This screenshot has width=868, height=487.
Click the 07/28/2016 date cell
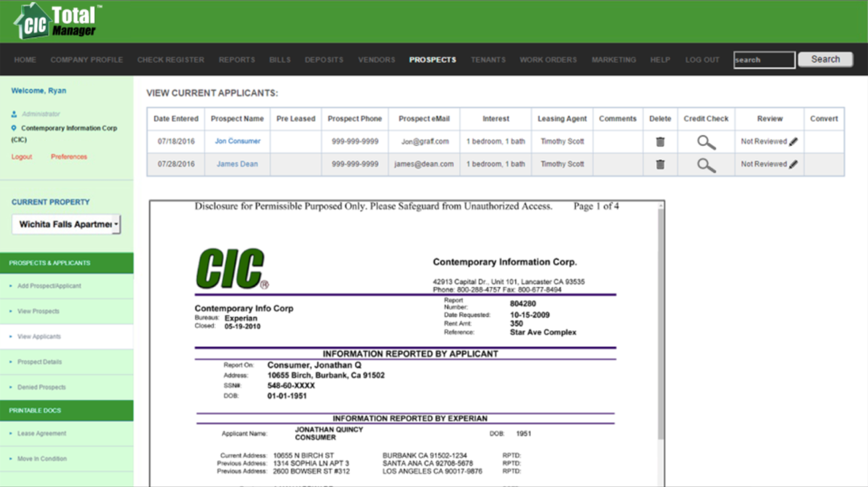pos(175,164)
